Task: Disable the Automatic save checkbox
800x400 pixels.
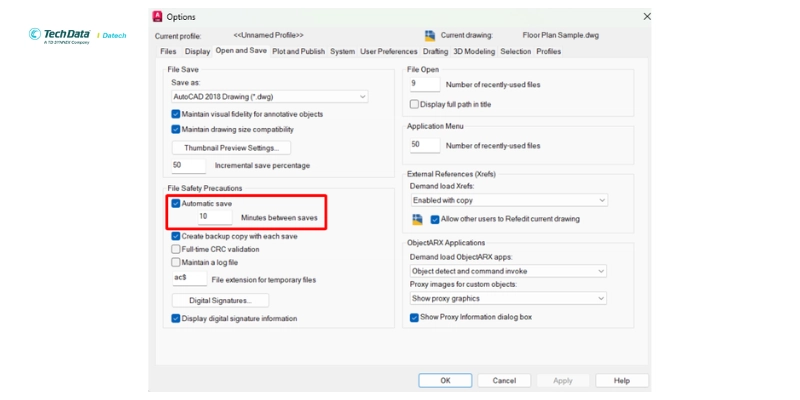Action: tap(176, 204)
